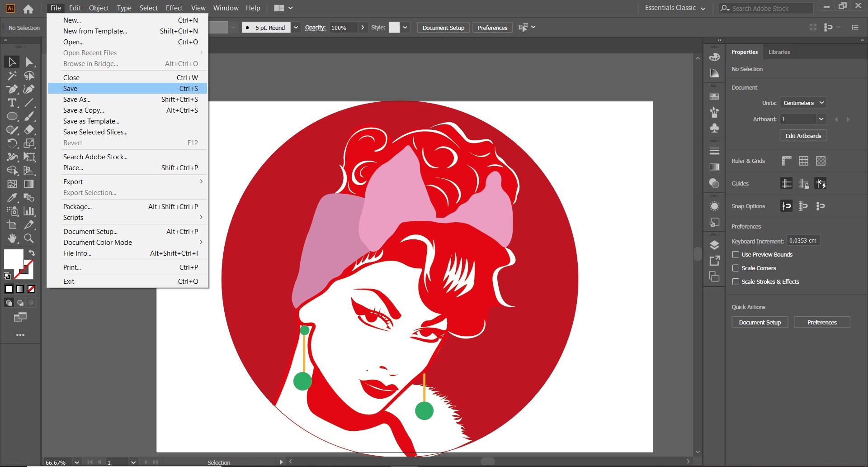Set paint to Gradient swatch
The image size is (868, 467).
pos(20,289)
